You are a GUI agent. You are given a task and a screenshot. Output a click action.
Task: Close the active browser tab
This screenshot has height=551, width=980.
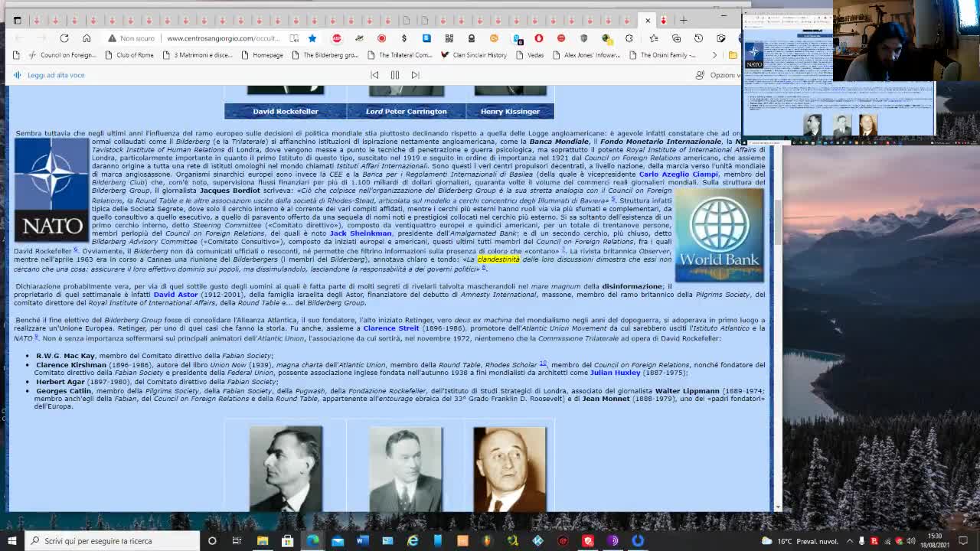pyautogui.click(x=648, y=20)
